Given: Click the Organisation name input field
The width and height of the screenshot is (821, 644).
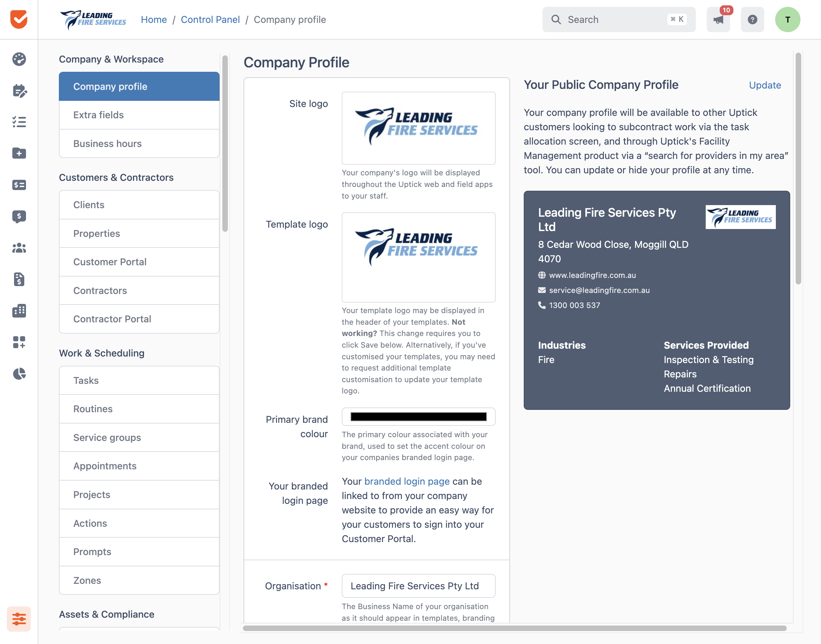Looking at the screenshot, I should point(418,586).
